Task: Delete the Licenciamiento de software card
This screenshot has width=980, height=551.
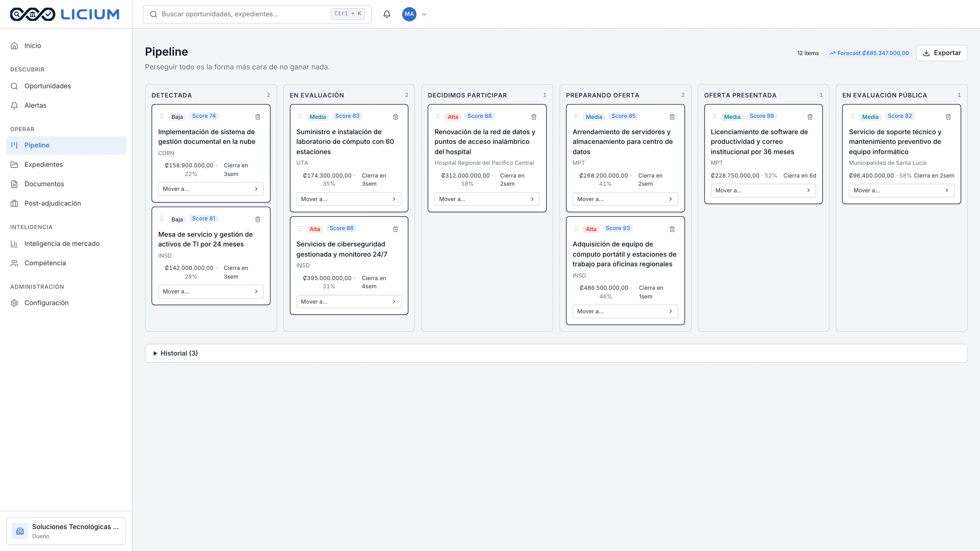Action: click(810, 117)
